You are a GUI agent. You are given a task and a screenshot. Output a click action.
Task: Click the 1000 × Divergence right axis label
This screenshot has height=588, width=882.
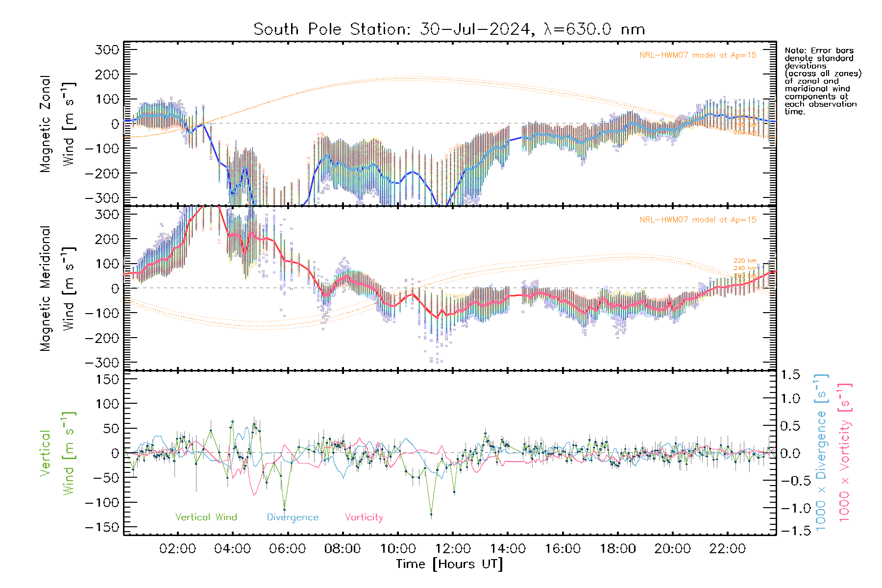821,452
